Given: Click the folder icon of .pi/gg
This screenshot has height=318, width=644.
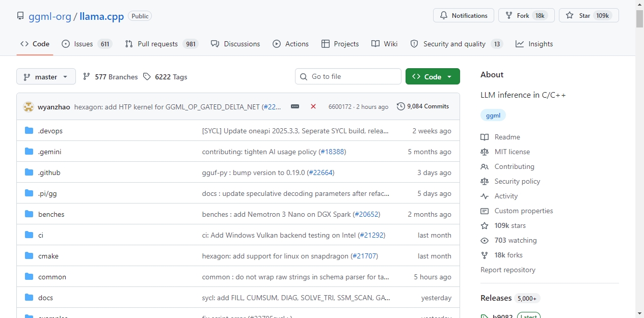Looking at the screenshot, I should pos(29,193).
